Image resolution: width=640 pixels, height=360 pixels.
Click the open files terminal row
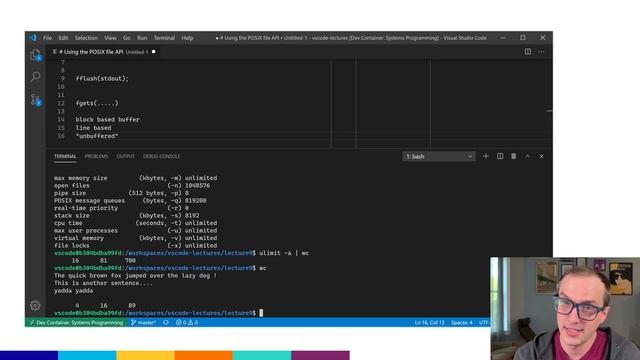click(132, 185)
